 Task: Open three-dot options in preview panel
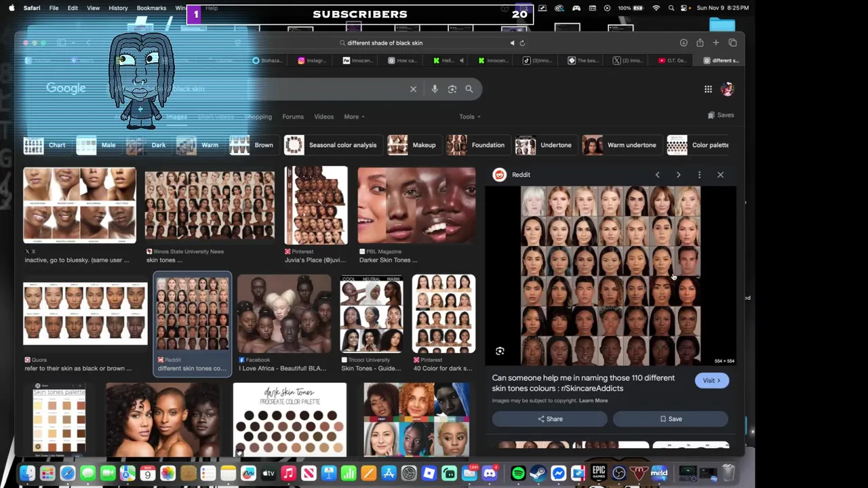(x=699, y=175)
